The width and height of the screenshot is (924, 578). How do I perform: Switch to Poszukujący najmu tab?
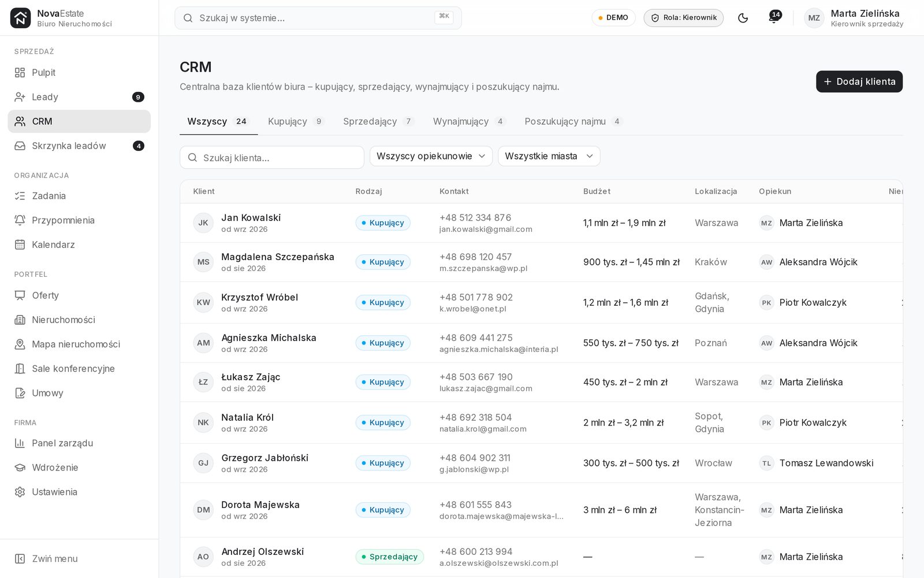[x=573, y=121]
